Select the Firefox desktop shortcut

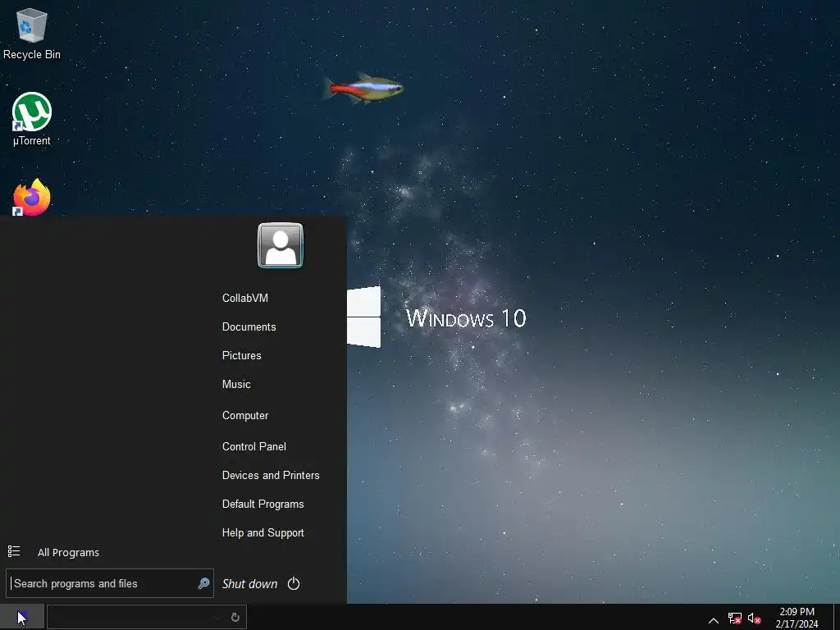(x=32, y=198)
